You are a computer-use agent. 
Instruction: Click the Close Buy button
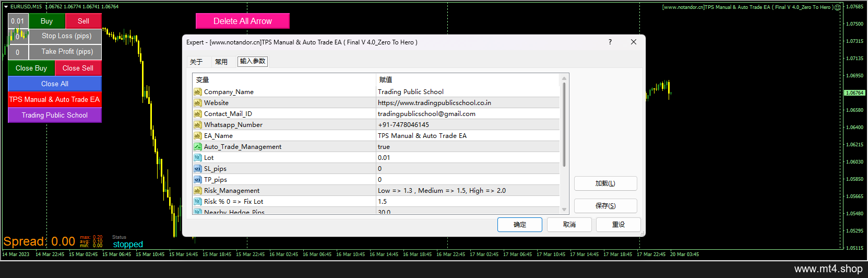click(x=31, y=68)
